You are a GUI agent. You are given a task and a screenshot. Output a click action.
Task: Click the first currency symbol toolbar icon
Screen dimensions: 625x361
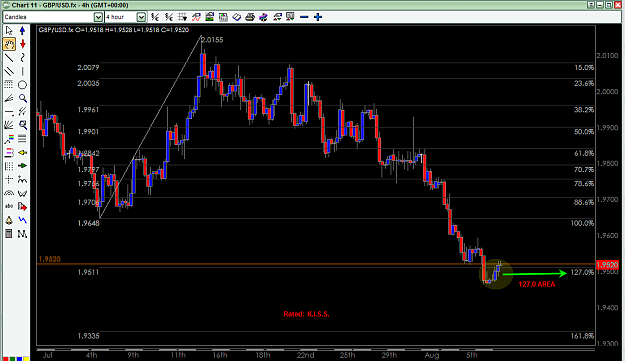[x=155, y=17]
